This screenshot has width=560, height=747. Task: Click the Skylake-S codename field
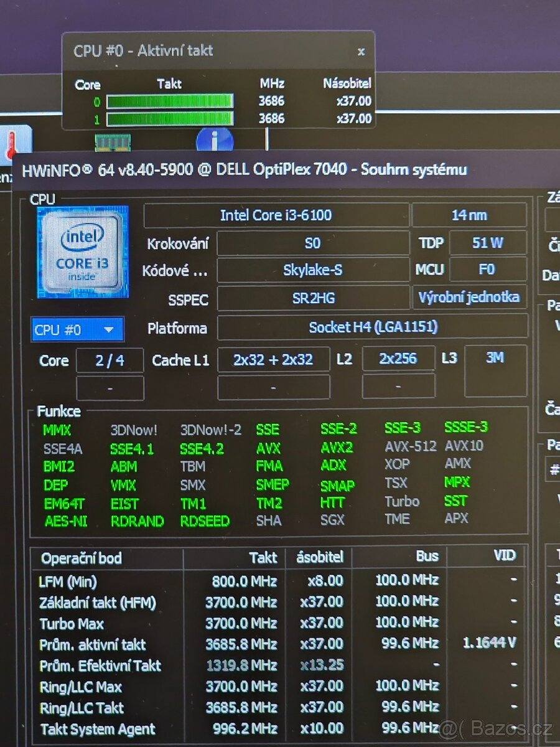pyautogui.click(x=314, y=270)
